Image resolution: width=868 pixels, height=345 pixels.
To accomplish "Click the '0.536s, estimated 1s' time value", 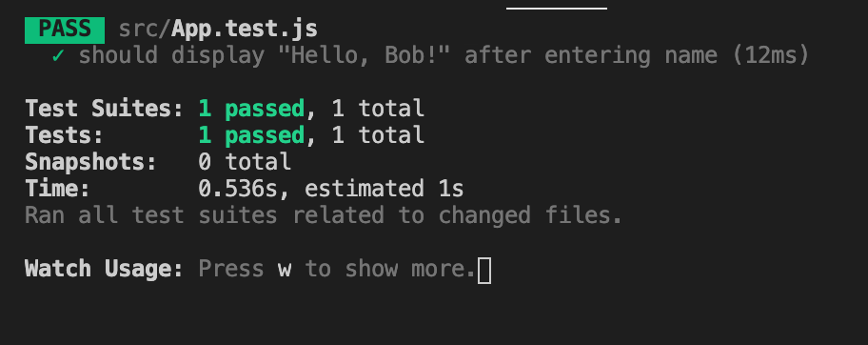I will tap(331, 189).
